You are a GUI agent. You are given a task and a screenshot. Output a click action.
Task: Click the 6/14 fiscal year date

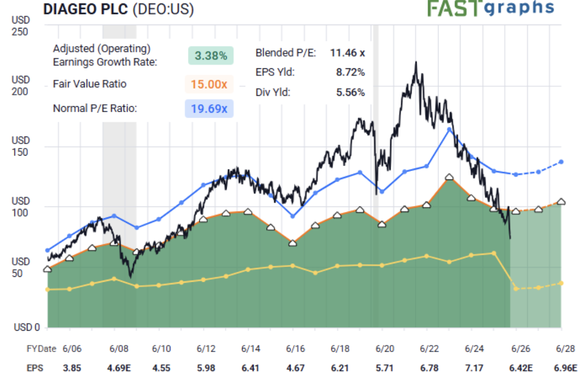pos(251,349)
